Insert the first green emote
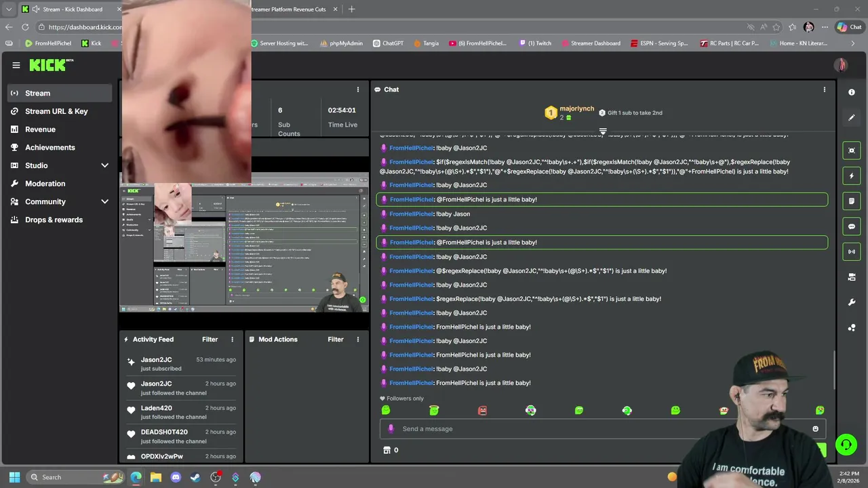 pos(386,410)
